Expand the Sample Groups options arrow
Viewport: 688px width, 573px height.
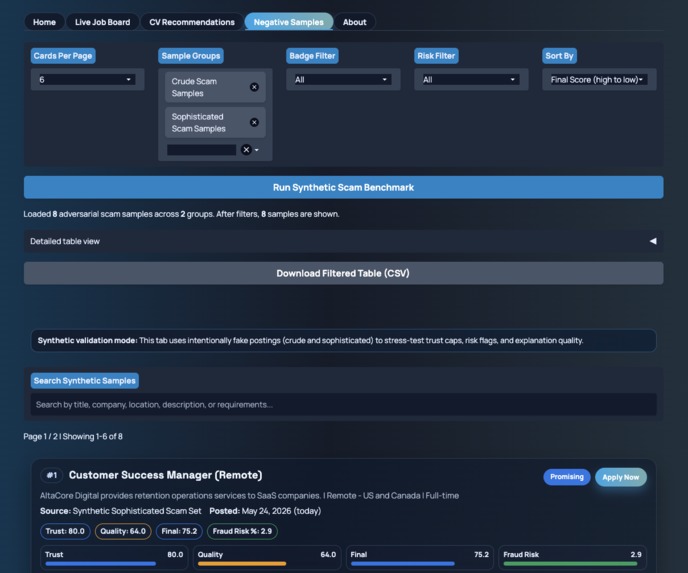pos(257,150)
